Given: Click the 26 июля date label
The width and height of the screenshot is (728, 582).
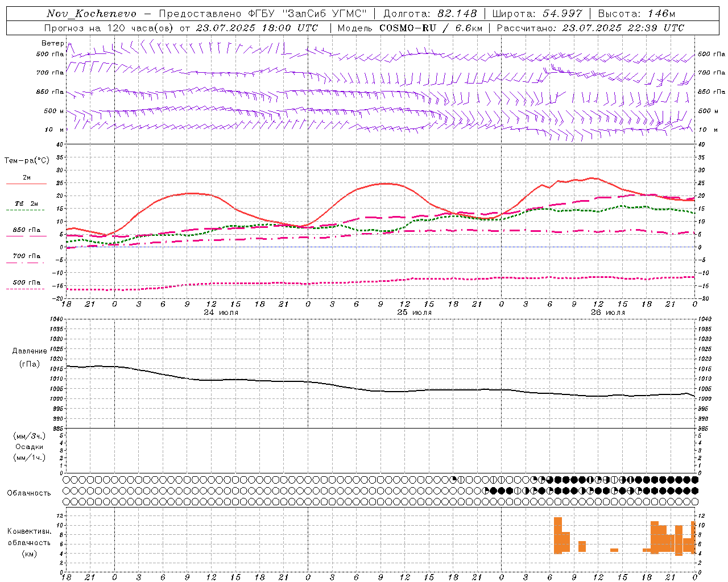Looking at the screenshot, I should pyautogui.click(x=608, y=313).
